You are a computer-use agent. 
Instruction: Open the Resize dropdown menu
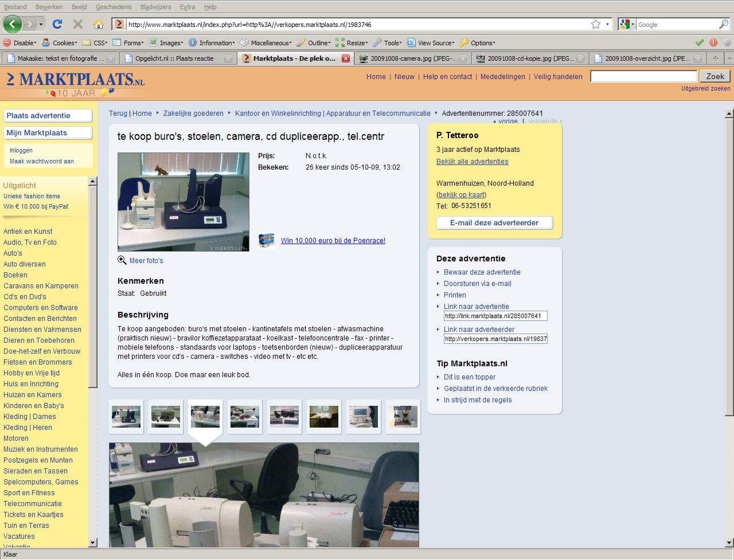352,42
